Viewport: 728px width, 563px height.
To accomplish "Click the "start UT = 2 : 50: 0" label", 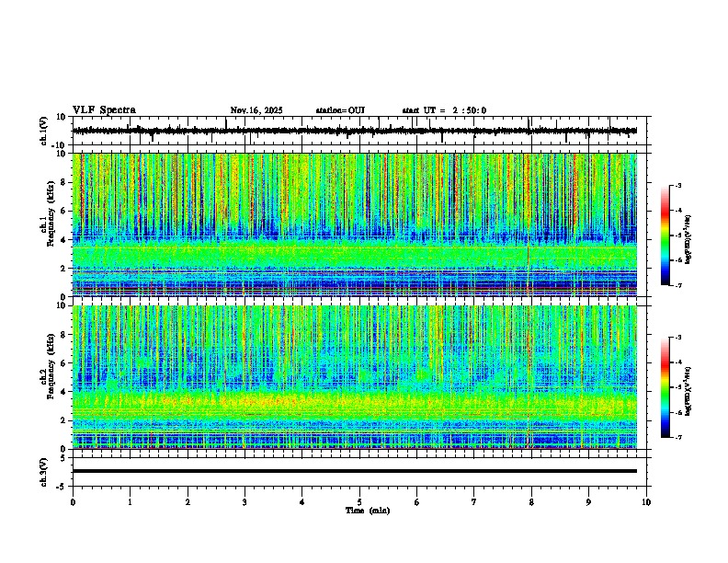I will pos(444,110).
